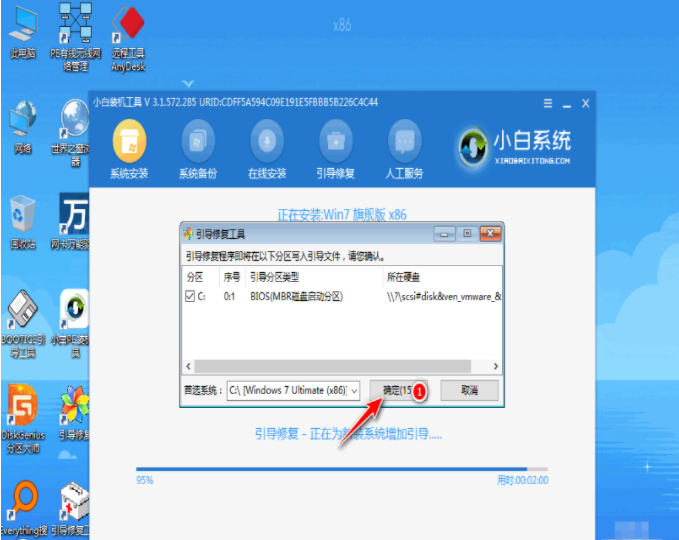Close the 小白装机工具 window
Screen dimensions: 679x540
tap(585, 103)
